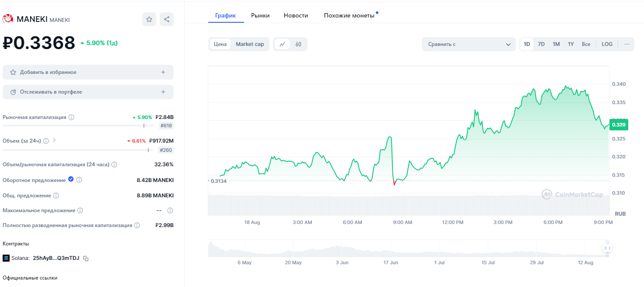The image size is (644, 287).
Task: Click the star favorite icon beside MANEKI
Action: [149, 19]
